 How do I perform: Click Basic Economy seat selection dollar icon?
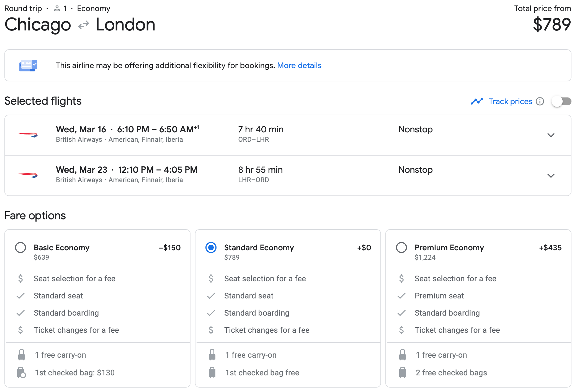pyautogui.click(x=20, y=278)
